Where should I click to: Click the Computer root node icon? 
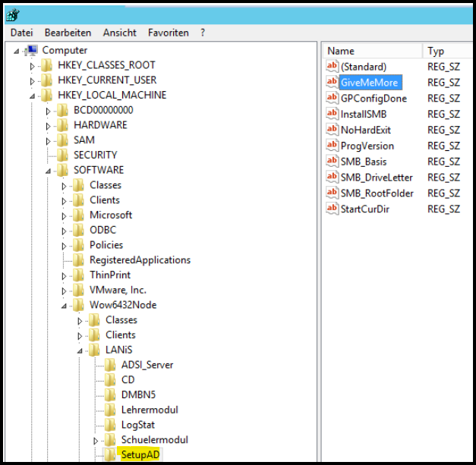point(31,50)
